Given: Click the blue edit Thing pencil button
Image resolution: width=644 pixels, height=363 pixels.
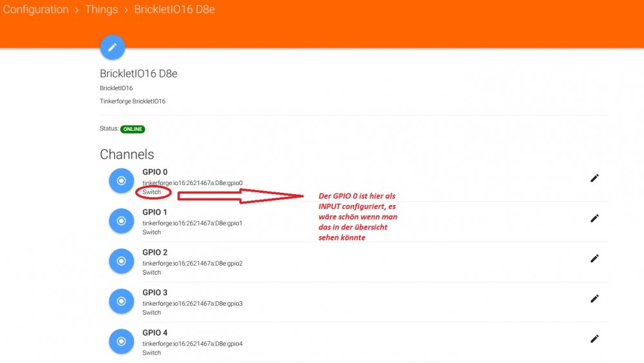Looking at the screenshot, I should coord(112,47).
